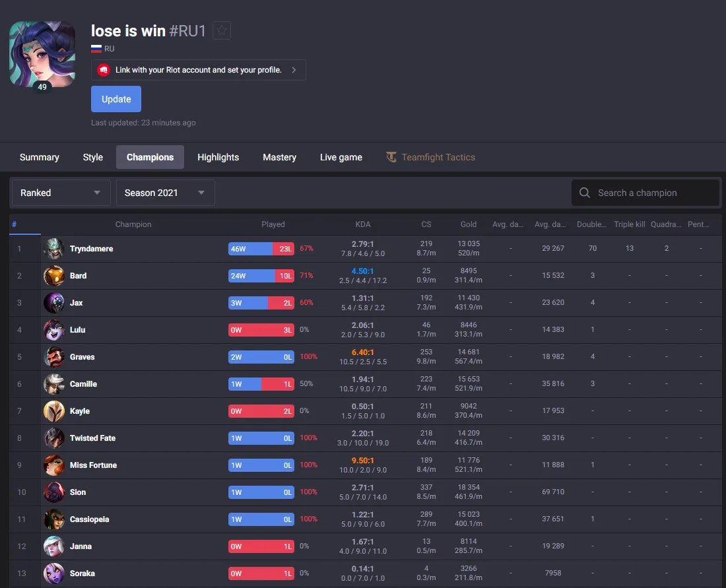This screenshot has height=588, width=726.
Task: Sort by the Champion column header
Action: pos(133,224)
